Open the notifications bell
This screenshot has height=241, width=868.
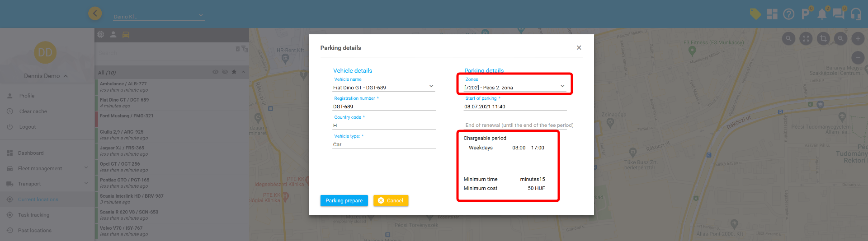[822, 14]
